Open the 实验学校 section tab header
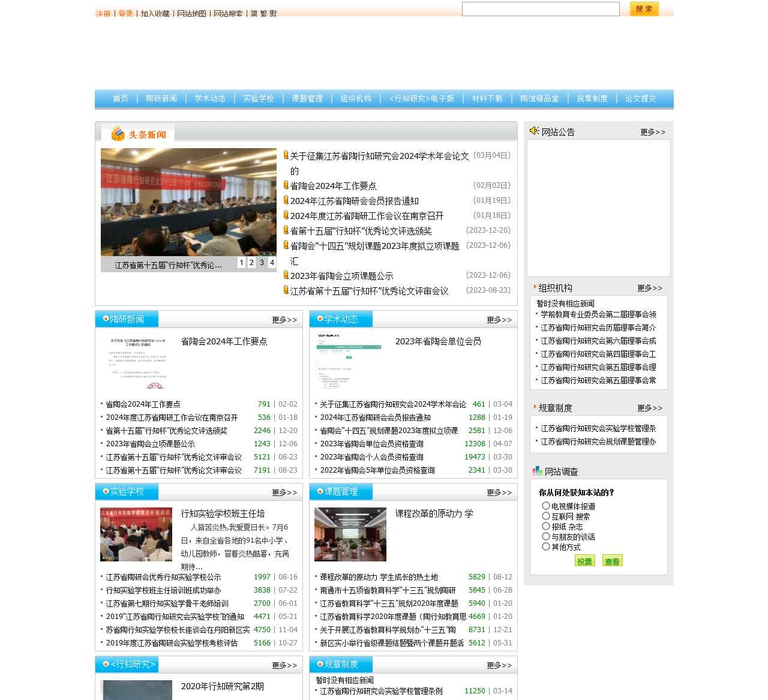The width and height of the screenshot is (768, 700). (127, 491)
